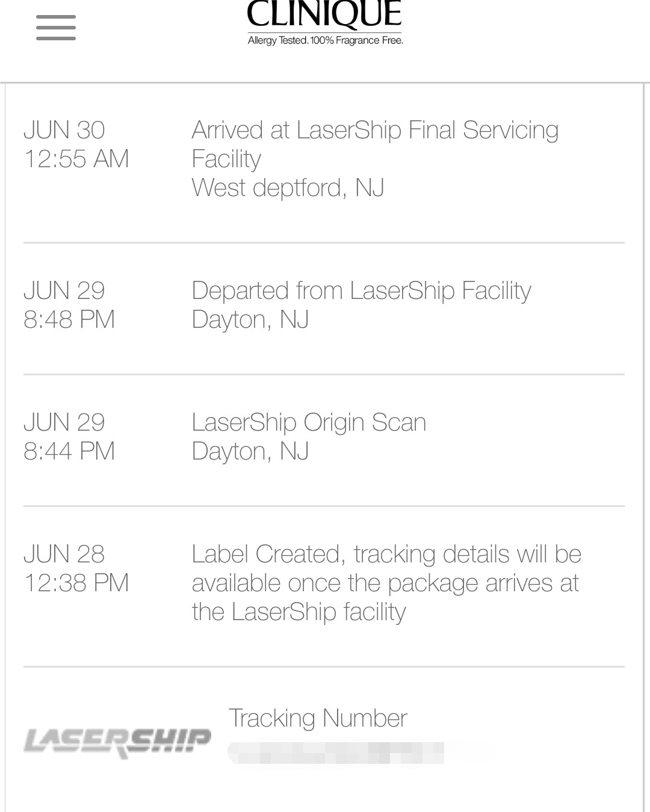
Task: Click the 12:38 PM timestamp
Action: coord(76,583)
